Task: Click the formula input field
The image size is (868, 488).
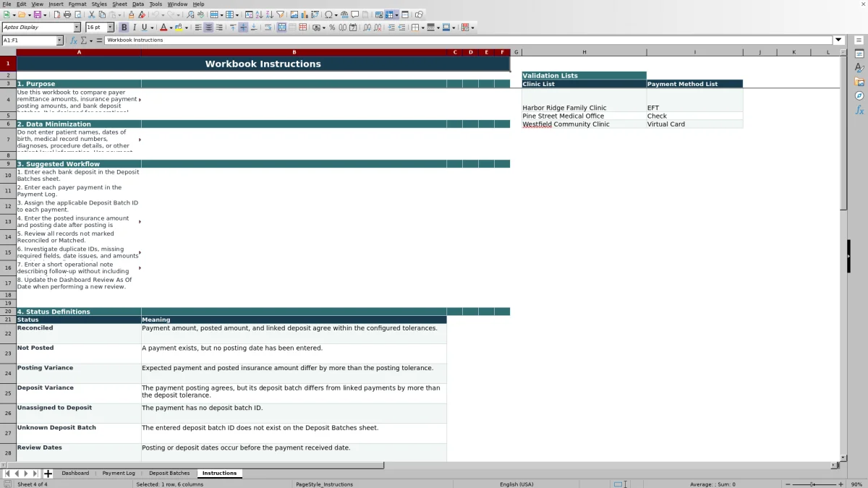Action: tap(469, 40)
